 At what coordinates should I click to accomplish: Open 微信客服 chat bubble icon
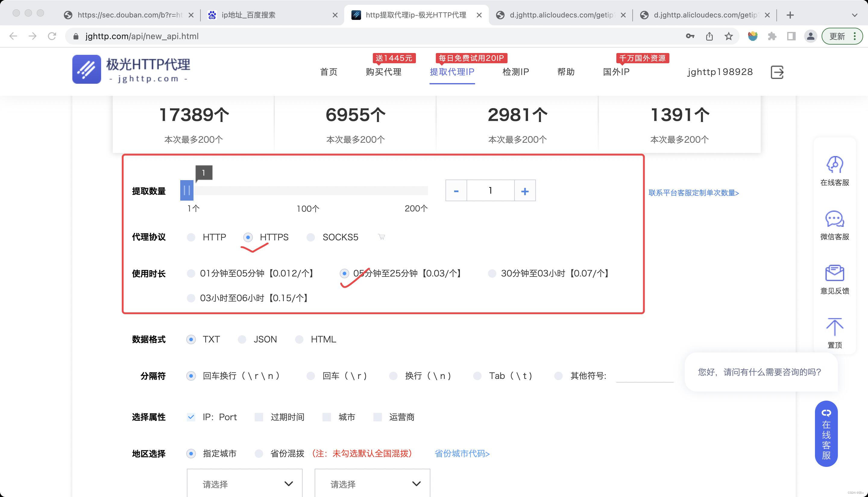tap(835, 219)
